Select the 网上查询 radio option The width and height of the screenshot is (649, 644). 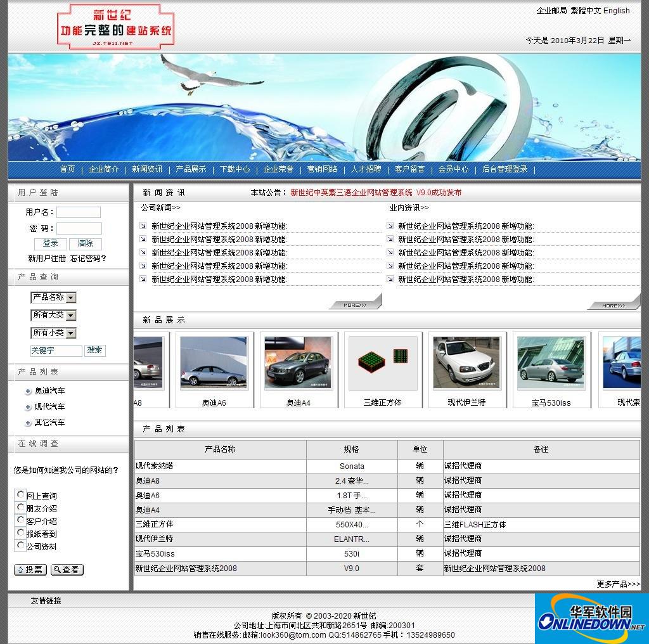coord(21,494)
